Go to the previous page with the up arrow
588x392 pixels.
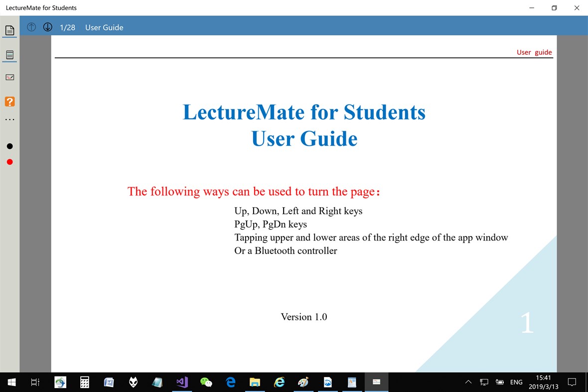click(x=31, y=27)
